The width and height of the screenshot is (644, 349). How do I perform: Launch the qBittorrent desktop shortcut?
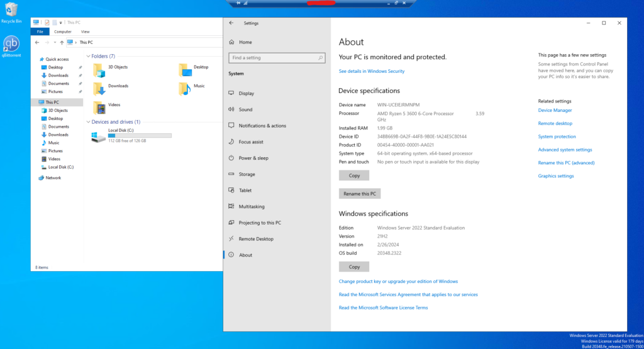[11, 46]
